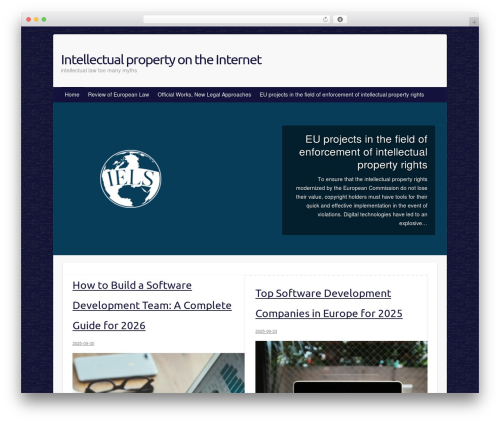Image resolution: width=500 pixels, height=423 pixels.
Task: Click the browser address bar
Action: coord(237,19)
